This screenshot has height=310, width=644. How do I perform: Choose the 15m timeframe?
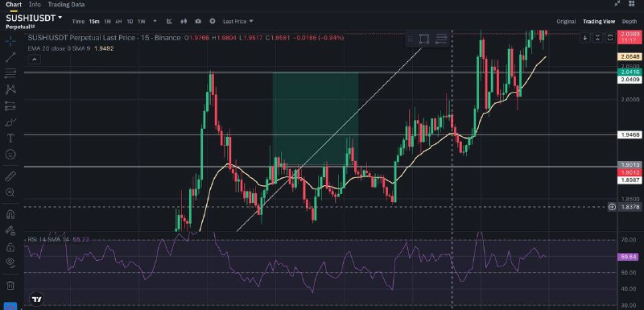tap(94, 22)
